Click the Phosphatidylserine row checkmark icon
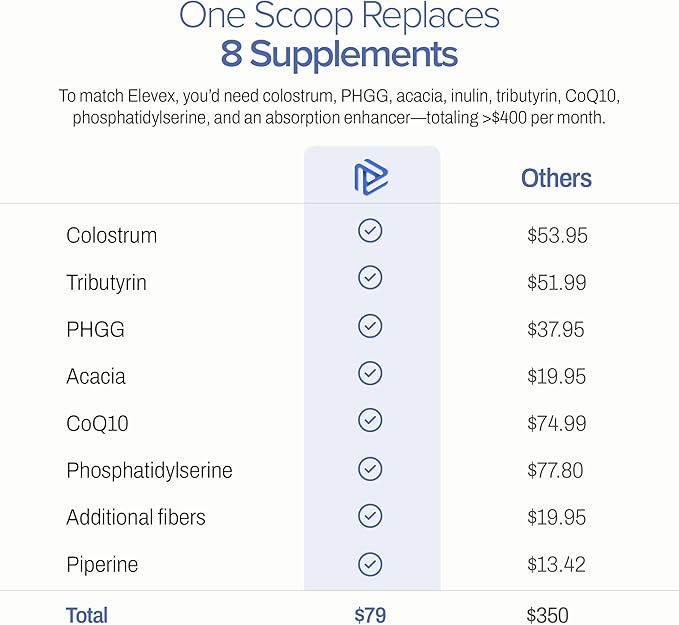This screenshot has width=679, height=625. [x=370, y=467]
